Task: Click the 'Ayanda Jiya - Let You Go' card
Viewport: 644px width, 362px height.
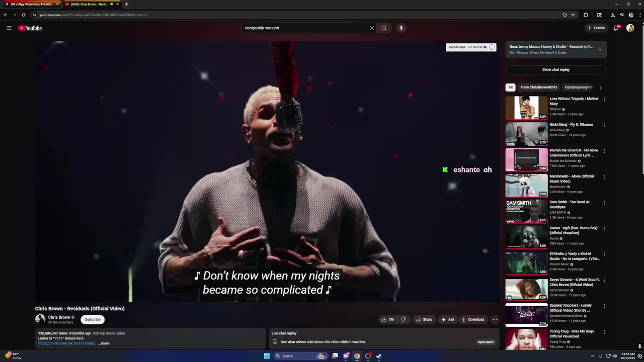Action: pos(467,47)
